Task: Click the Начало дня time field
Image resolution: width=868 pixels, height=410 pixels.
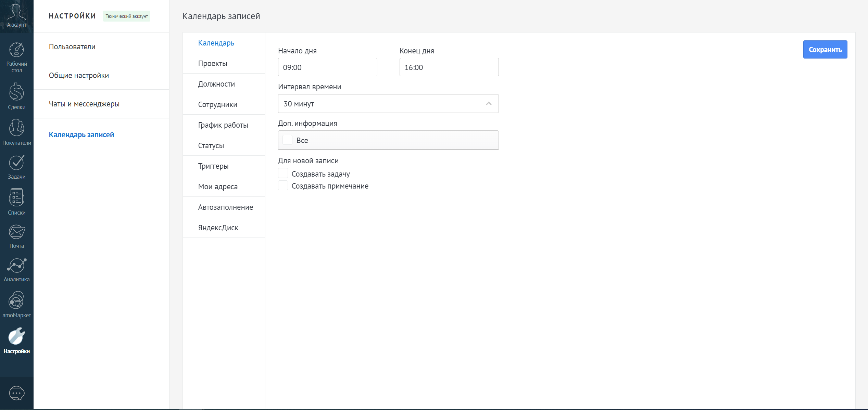Action: 327,67
